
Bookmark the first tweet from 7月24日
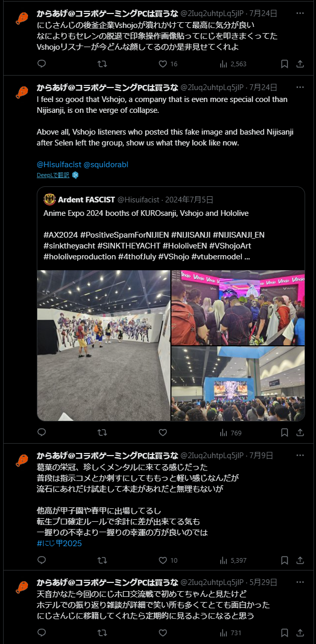click(x=284, y=64)
